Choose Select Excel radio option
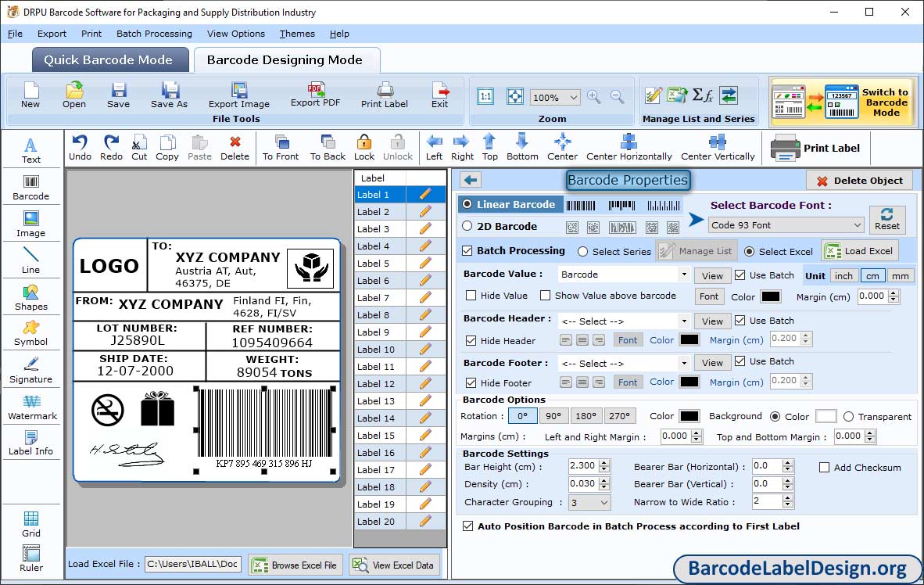This screenshot has width=924, height=585. point(749,252)
